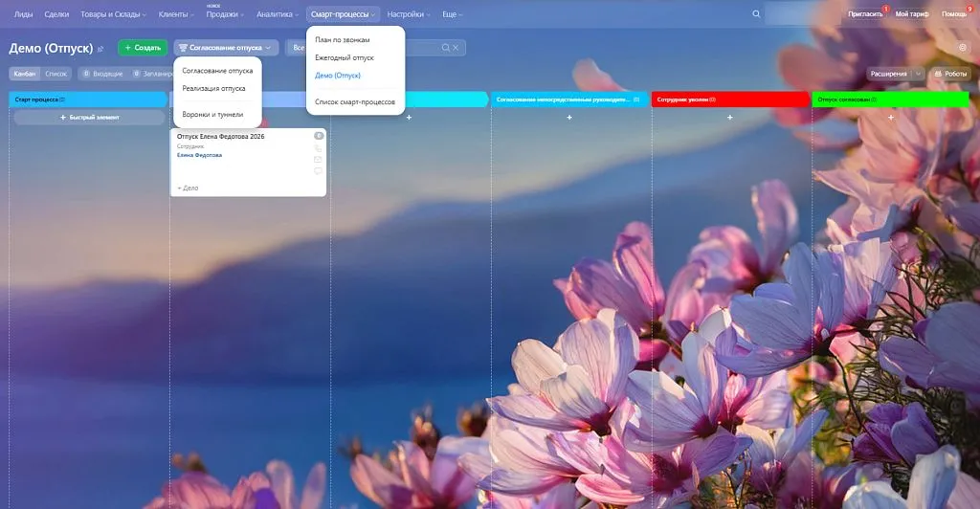
Task: Expand the Товары и Склады menu
Action: coord(113,14)
